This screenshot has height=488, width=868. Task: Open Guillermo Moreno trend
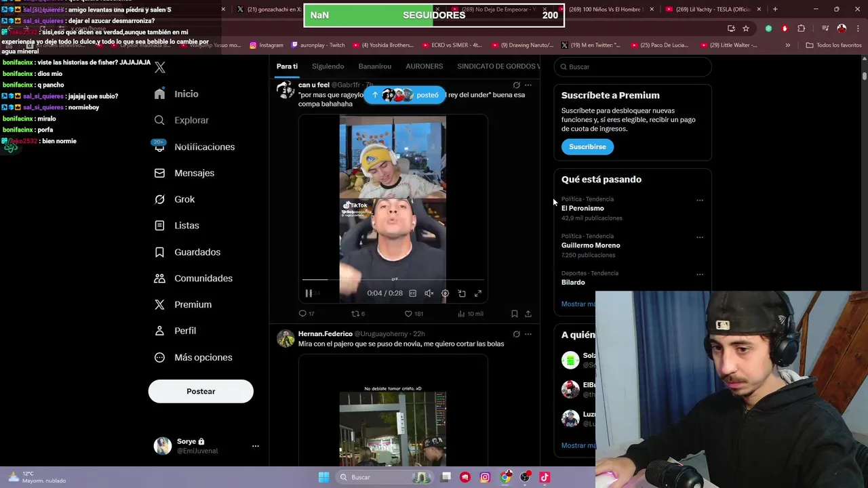point(591,245)
